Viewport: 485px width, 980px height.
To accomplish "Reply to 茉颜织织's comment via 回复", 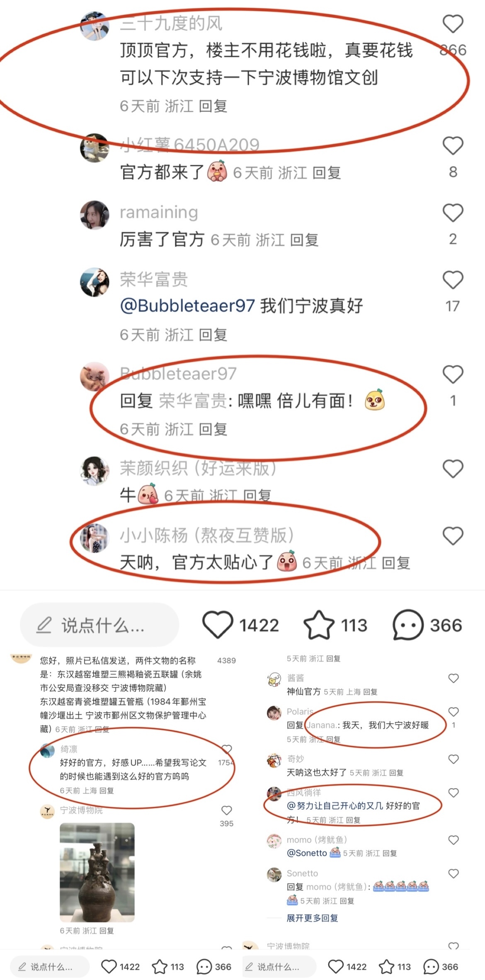I will click(257, 495).
